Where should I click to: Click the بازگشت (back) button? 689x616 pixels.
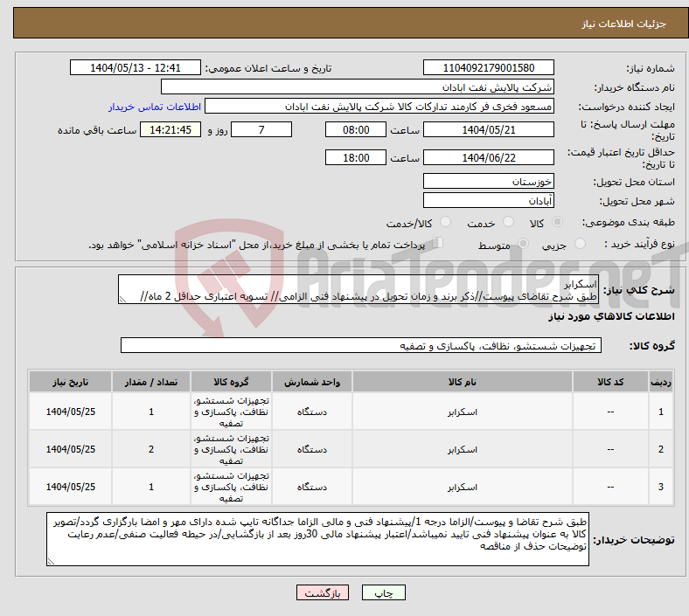[x=323, y=592]
